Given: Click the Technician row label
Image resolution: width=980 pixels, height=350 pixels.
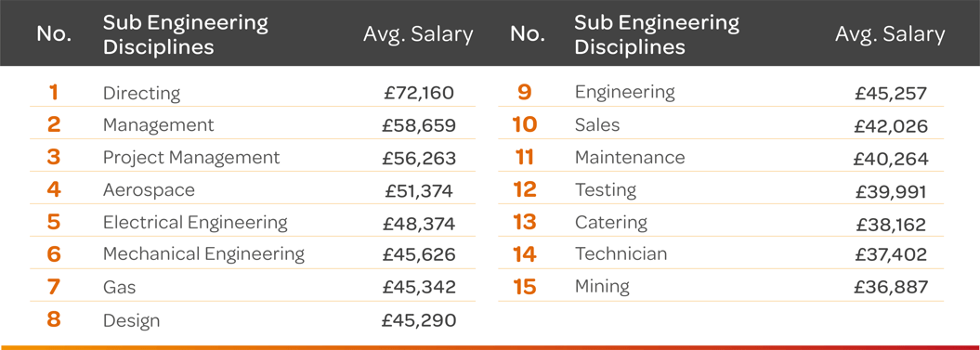Looking at the screenshot, I should [x=621, y=253].
